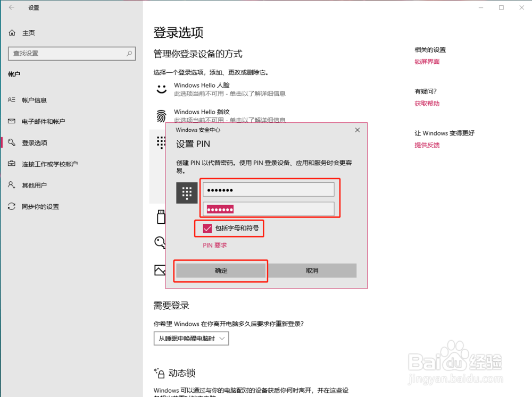532x397 pixels.
Task: Click the USB security key icon
Action: (x=161, y=217)
